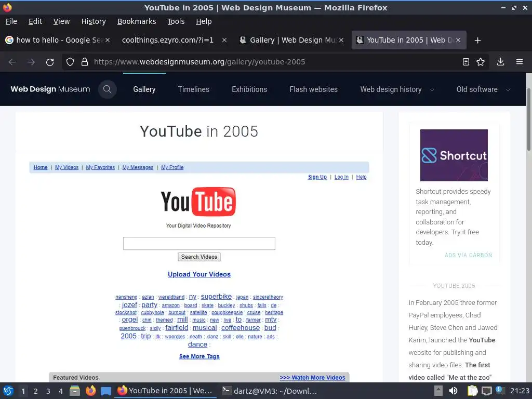This screenshot has height=399, width=532.
Task: Click the clipboard tray icon
Action: [472, 391]
